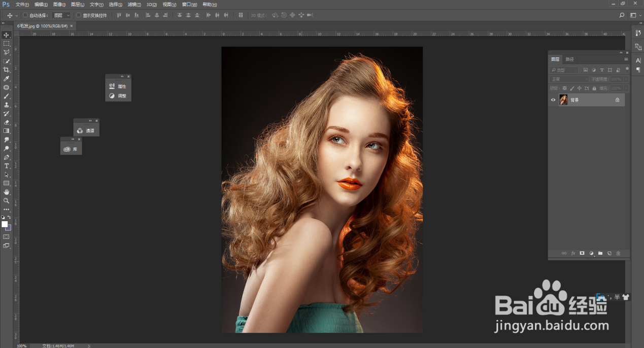This screenshot has width=644, height=348.
Task: Select the Eyedropper tool
Action: [7, 79]
